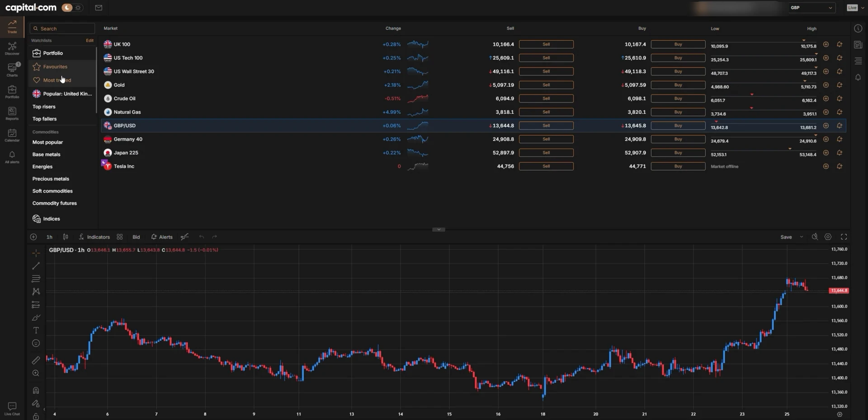Select the magnet snap tool
Viewport: 868px width, 420px height.
pyautogui.click(x=36, y=390)
